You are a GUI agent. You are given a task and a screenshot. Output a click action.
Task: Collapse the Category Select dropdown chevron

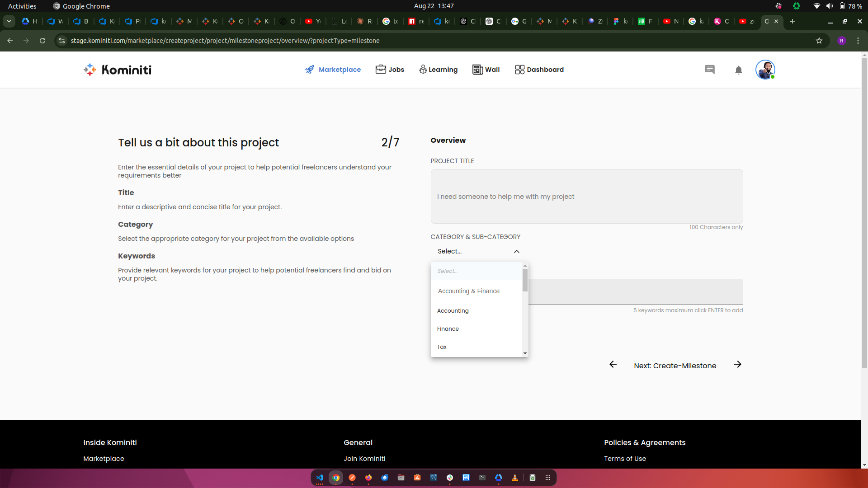tap(516, 252)
